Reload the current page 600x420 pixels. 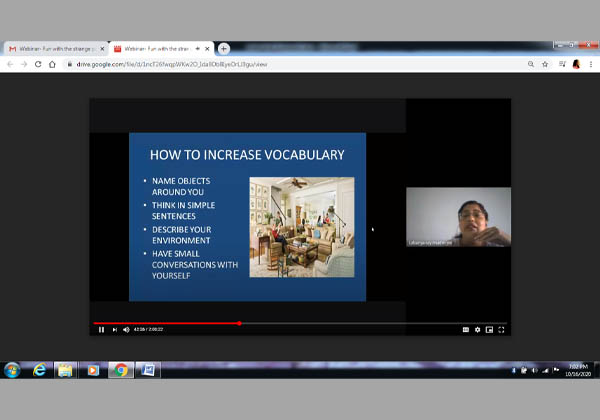pos(38,64)
